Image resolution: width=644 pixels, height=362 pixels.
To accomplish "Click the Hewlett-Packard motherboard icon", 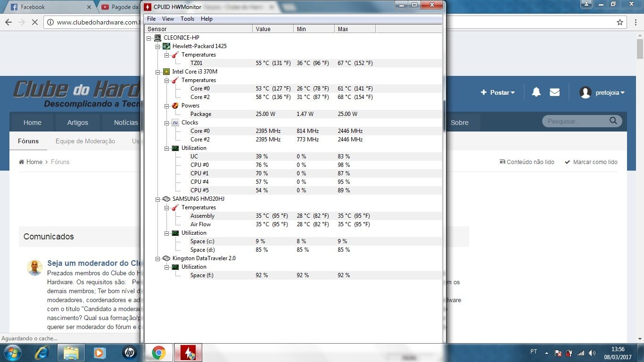I will click(166, 46).
